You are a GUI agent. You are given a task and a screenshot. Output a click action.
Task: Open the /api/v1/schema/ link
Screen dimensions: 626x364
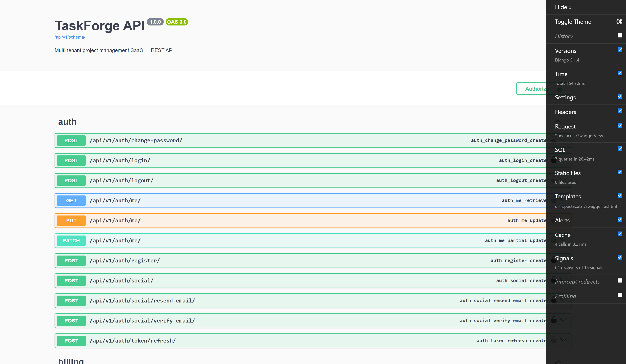70,37
